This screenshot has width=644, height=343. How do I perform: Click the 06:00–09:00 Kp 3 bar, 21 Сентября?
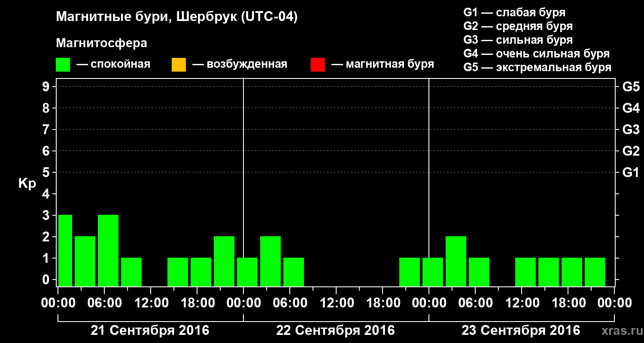[108, 250]
